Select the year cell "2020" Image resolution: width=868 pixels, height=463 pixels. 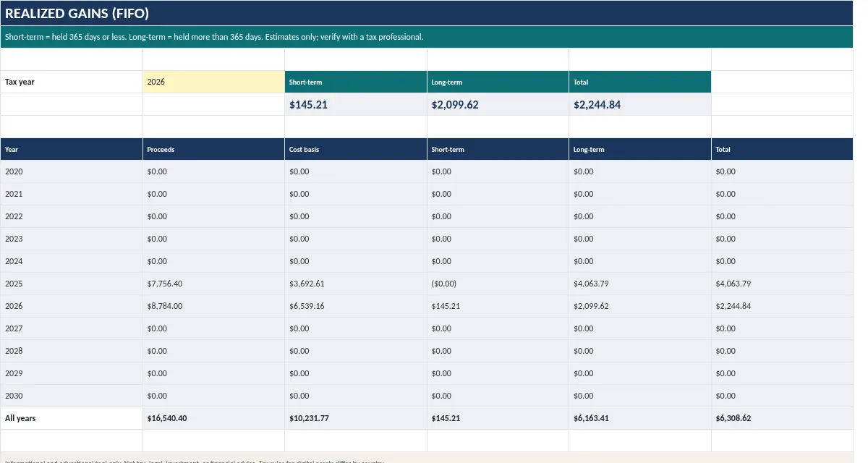point(72,171)
